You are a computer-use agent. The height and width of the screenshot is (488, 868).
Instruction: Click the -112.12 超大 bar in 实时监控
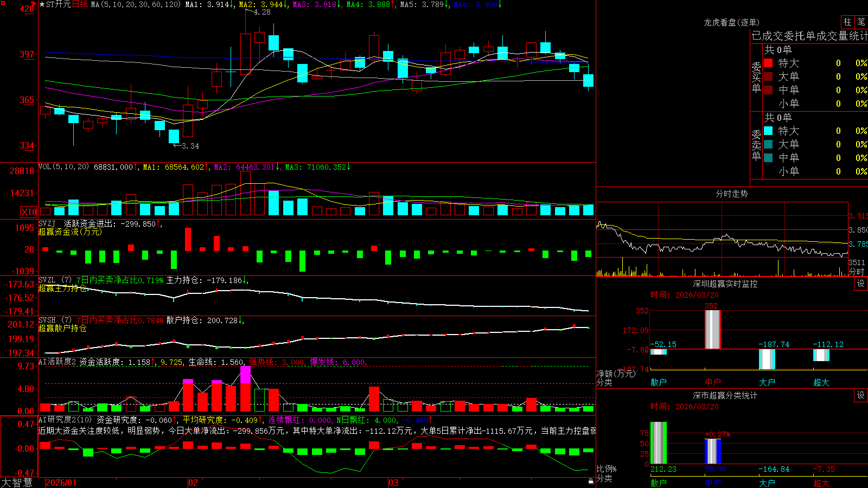click(821, 355)
